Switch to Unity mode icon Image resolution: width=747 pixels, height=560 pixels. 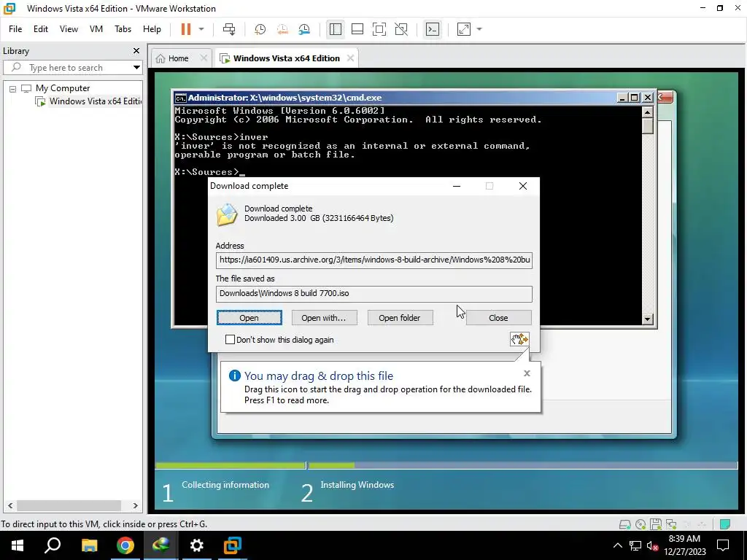tap(401, 29)
